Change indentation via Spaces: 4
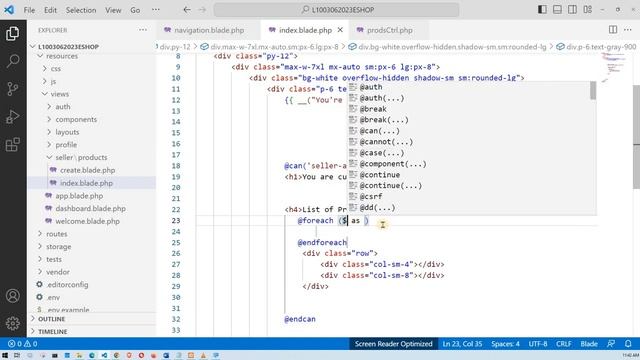The image size is (640, 360). click(505, 344)
